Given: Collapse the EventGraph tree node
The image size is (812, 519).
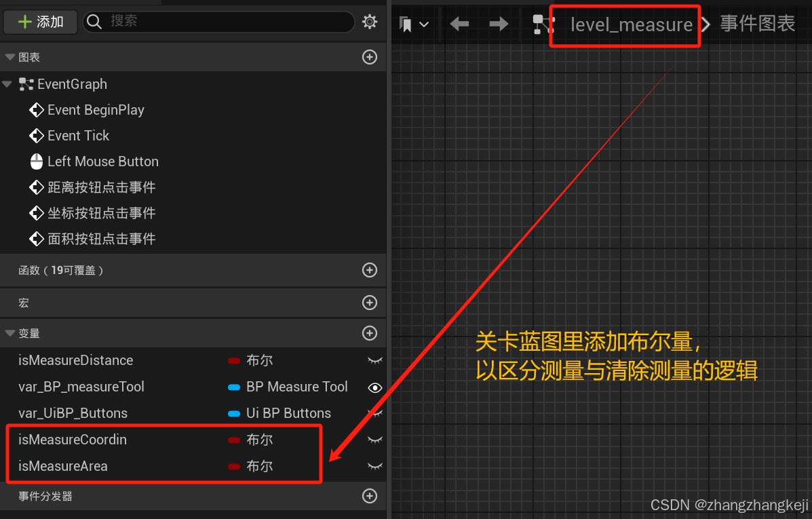Looking at the screenshot, I should (x=7, y=84).
